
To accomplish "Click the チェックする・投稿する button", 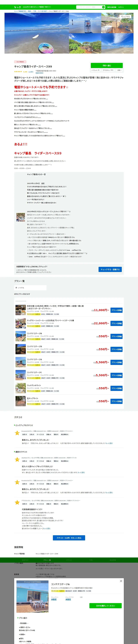I will click(110, 269).
